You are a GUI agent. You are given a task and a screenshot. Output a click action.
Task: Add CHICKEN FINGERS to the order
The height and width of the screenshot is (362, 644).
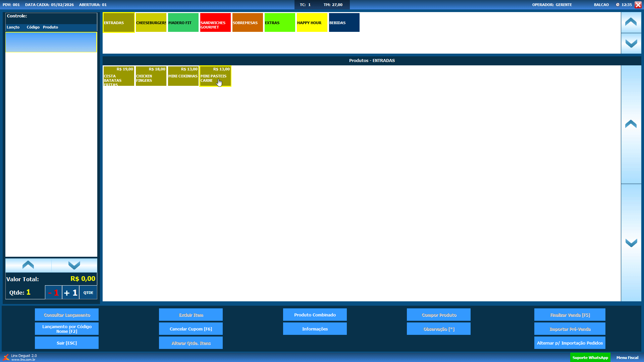(151, 76)
